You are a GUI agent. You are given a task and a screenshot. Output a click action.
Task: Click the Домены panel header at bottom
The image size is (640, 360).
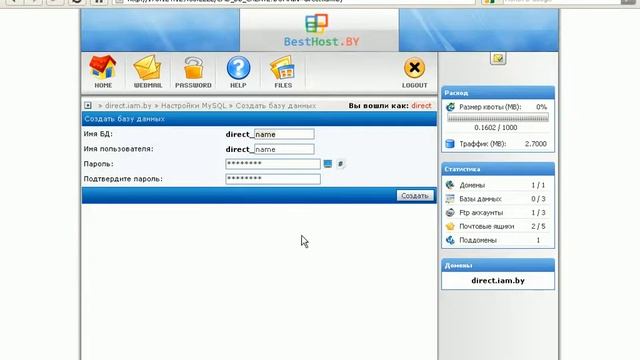coord(498,265)
